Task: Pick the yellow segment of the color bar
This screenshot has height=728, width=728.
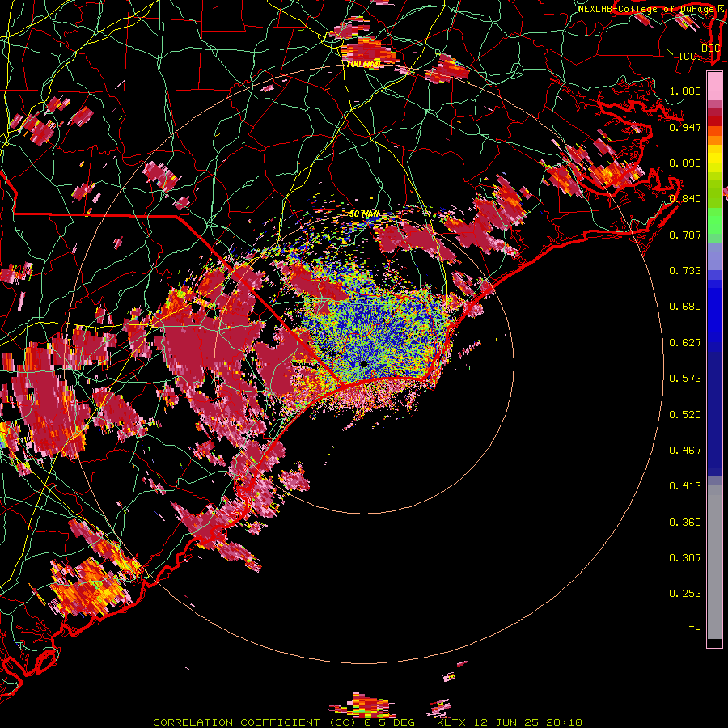Action: (714, 159)
